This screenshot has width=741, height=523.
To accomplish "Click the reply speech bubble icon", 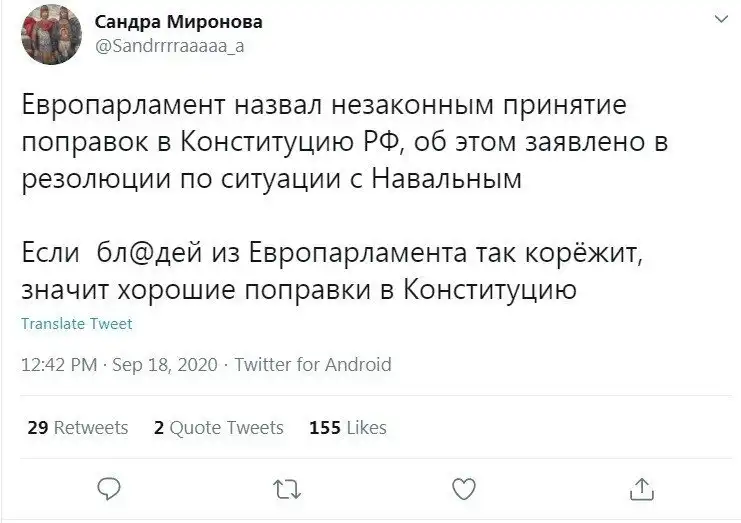I will tap(110, 488).
